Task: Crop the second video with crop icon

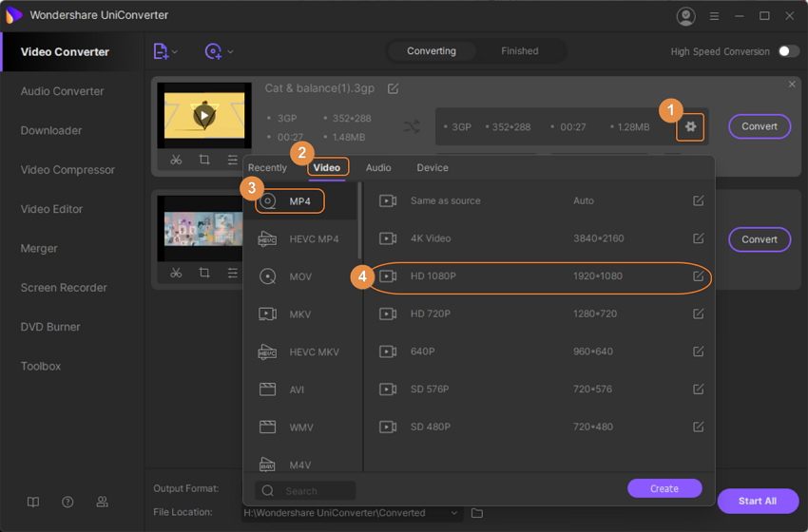Action: 204,273
